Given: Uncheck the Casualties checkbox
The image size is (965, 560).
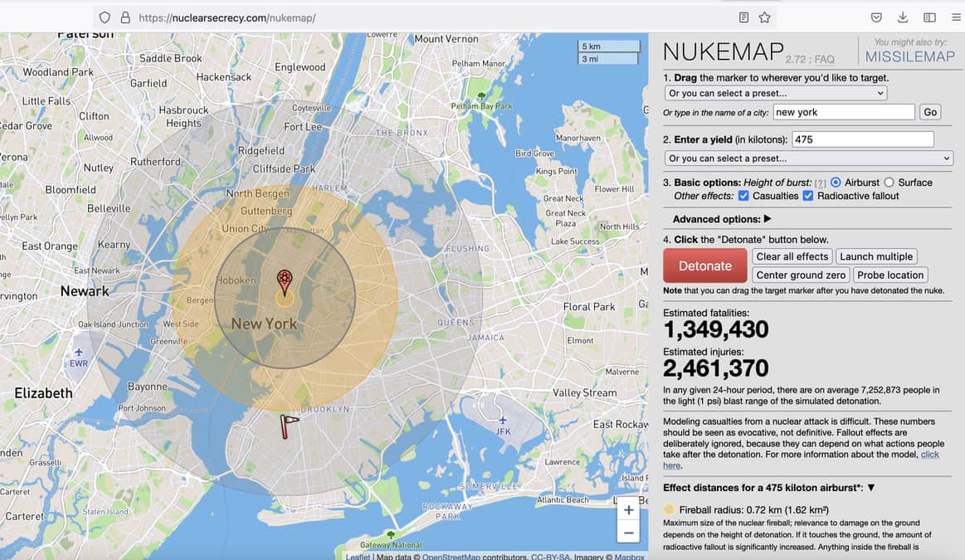Looking at the screenshot, I should (743, 196).
